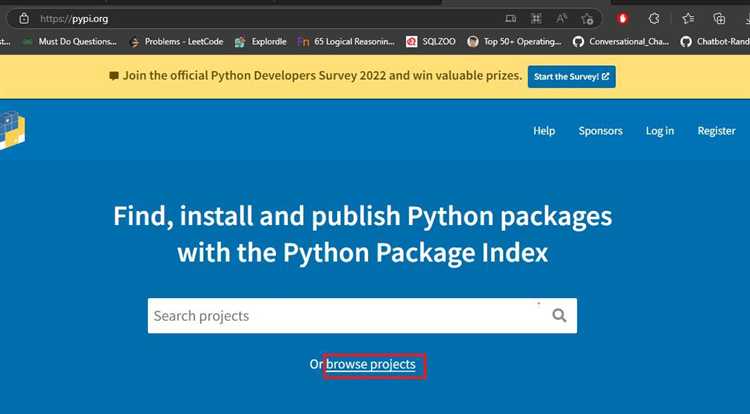Click the 'Find, install and publish Python packages' heading

pyautogui.click(x=363, y=234)
